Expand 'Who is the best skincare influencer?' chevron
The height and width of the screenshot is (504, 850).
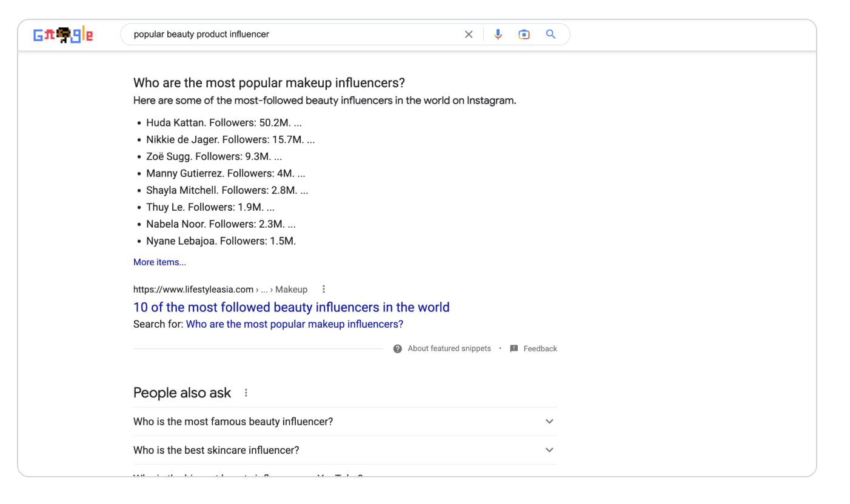pyautogui.click(x=549, y=450)
